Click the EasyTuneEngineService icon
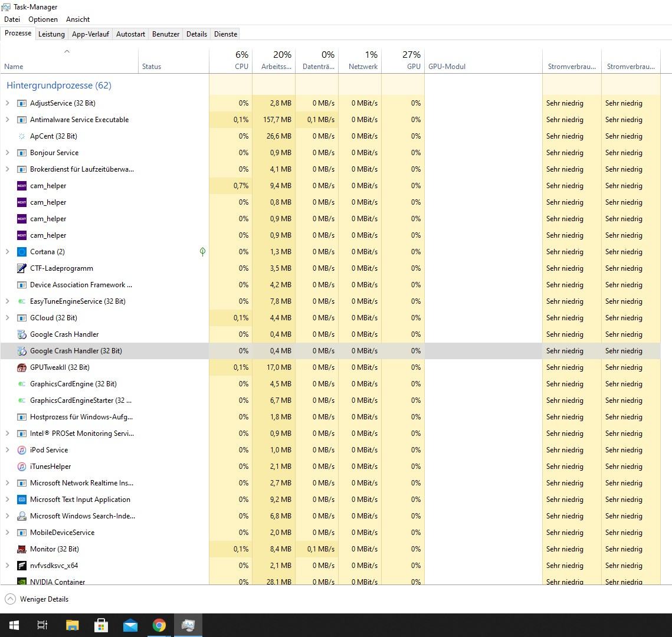The width and height of the screenshot is (672, 637). coord(21,301)
